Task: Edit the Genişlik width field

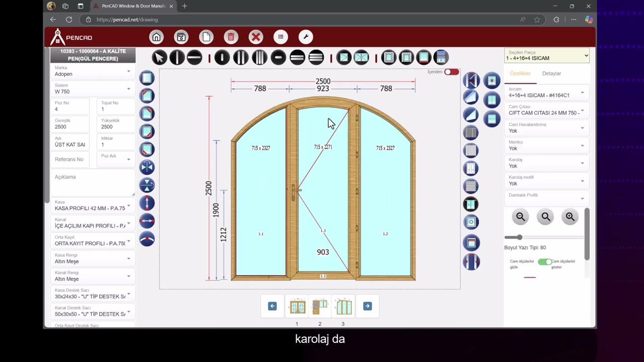Action: (x=70, y=124)
